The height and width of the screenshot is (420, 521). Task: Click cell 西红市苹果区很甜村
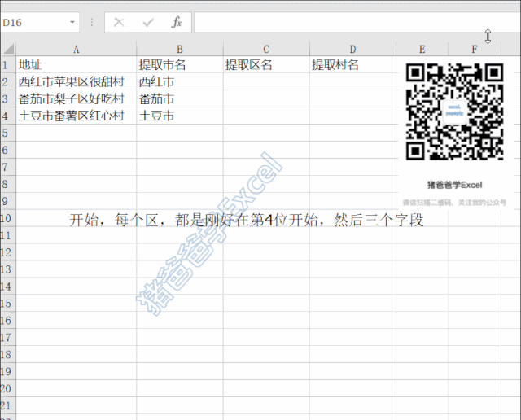click(x=76, y=81)
